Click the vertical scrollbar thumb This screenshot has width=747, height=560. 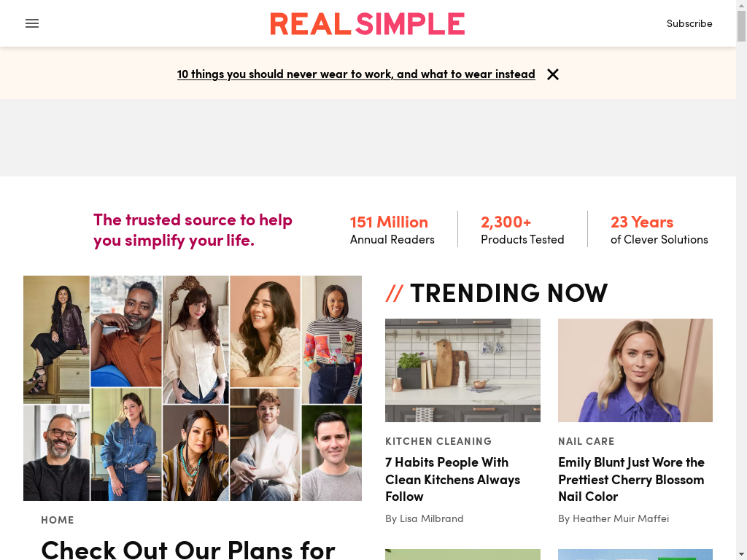(741, 26)
